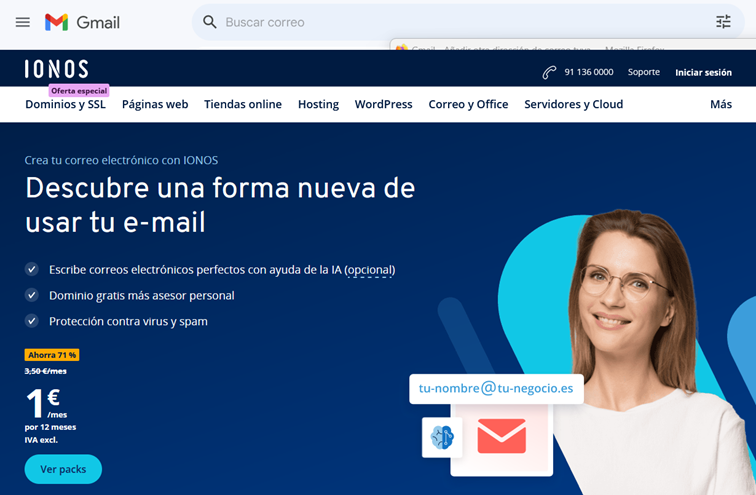Click the heading Descubre una forma nueva
This screenshot has width=756, height=495.
coord(220,205)
